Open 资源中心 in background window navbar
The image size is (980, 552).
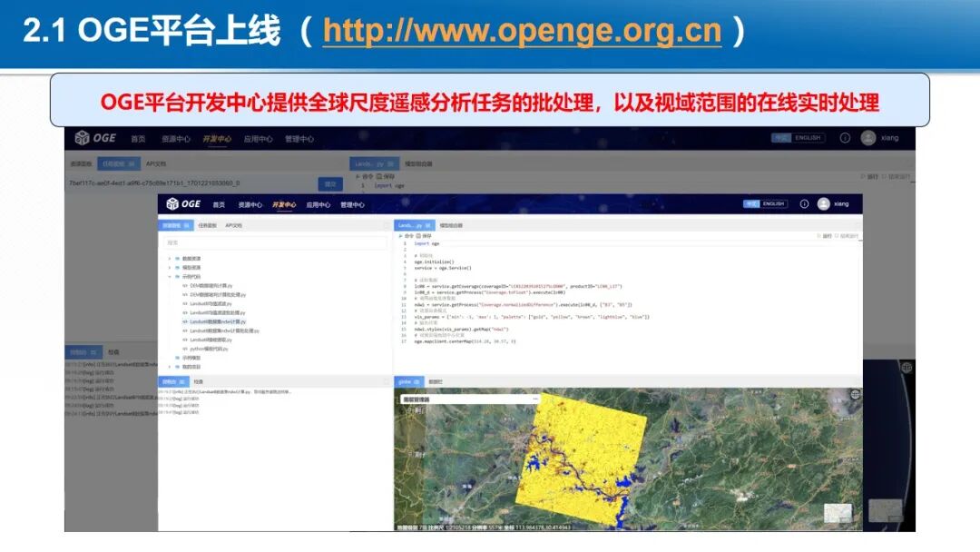(x=176, y=139)
